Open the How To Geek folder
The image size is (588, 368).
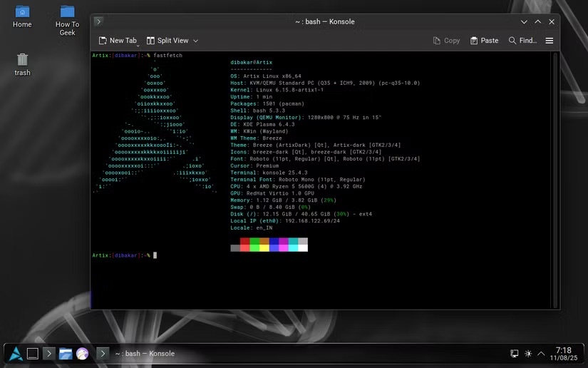click(68, 21)
